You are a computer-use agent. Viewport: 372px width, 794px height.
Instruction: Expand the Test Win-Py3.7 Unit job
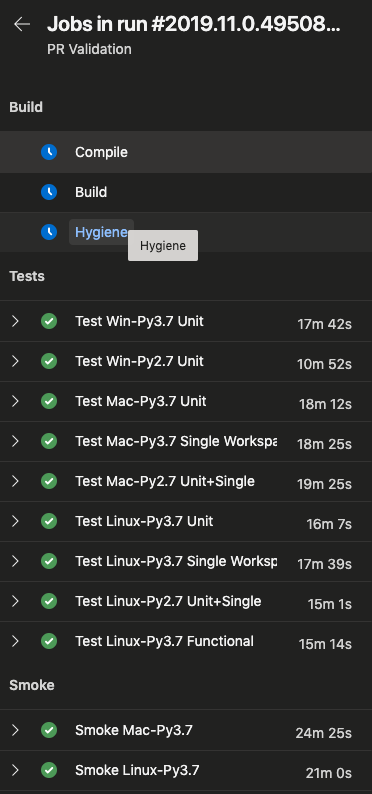[x=15, y=321]
